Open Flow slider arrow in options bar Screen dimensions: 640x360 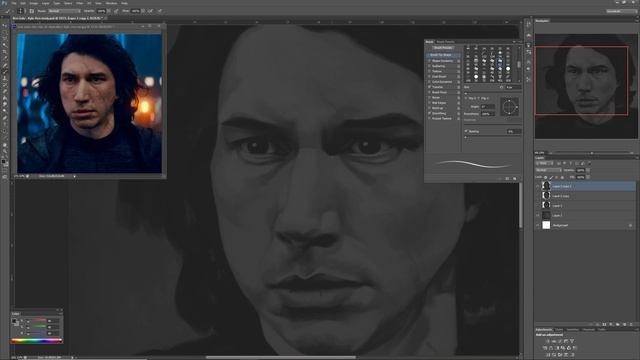pos(143,11)
